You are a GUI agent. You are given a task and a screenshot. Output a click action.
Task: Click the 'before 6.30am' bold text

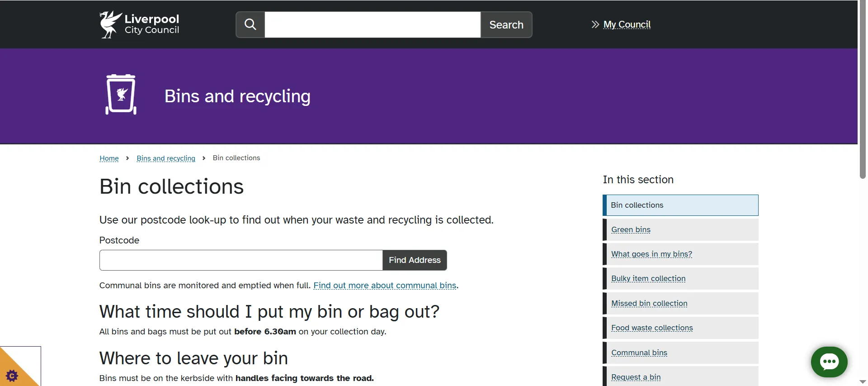pyautogui.click(x=265, y=332)
